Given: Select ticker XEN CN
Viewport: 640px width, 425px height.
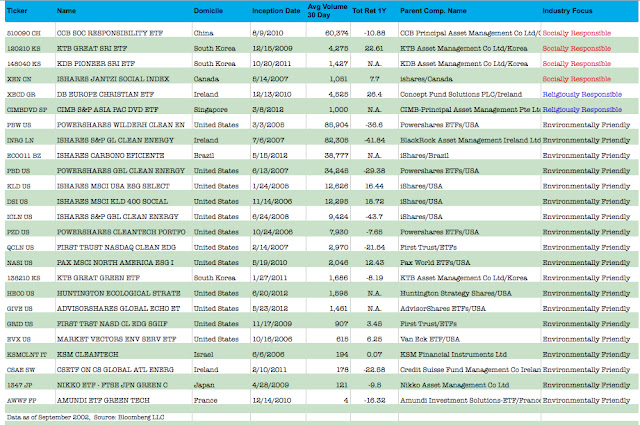Looking at the screenshot, I should pyautogui.click(x=19, y=79).
